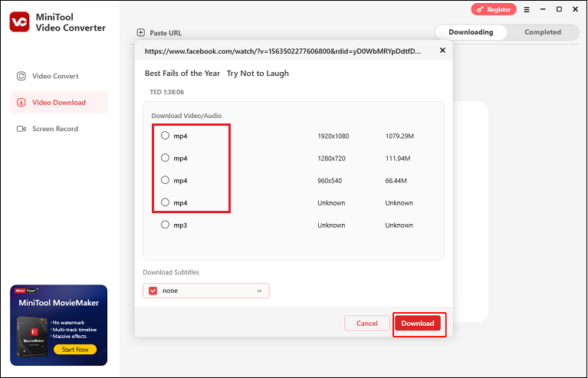Screen dimensions: 588x378
Task: Click the 'TED 1:38:06' duration text
Action: (x=167, y=92)
